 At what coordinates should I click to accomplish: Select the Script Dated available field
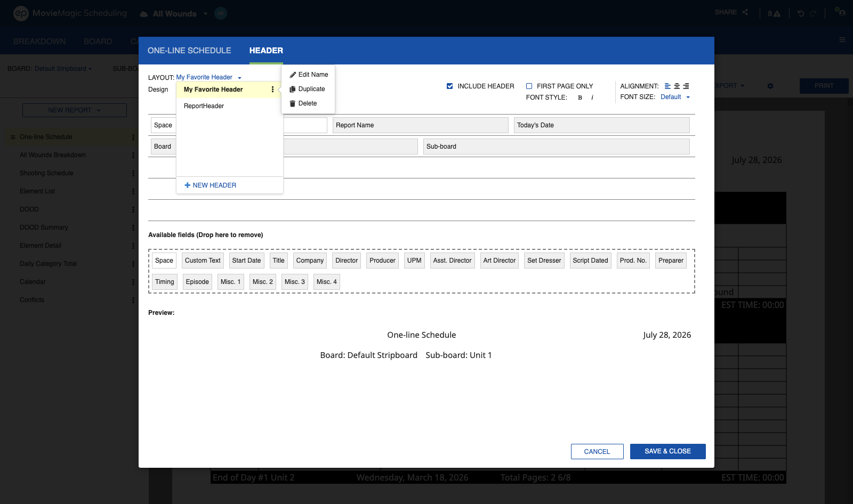coord(590,261)
